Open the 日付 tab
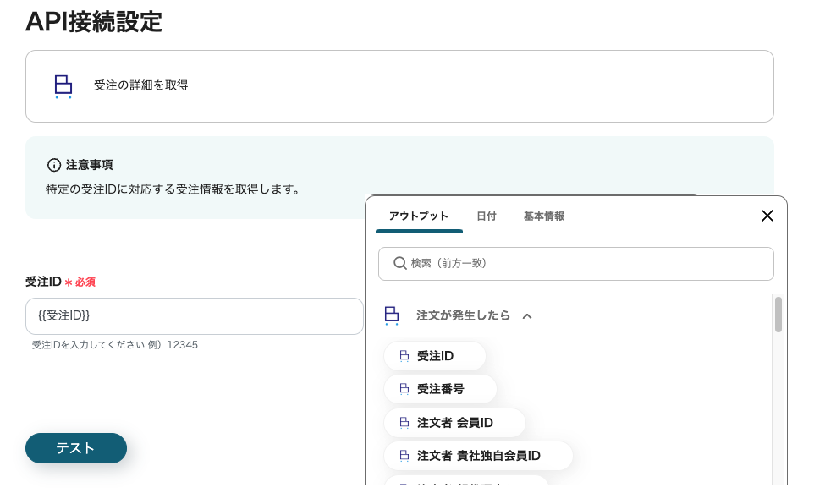This screenshot has height=504, width=836. click(x=487, y=216)
